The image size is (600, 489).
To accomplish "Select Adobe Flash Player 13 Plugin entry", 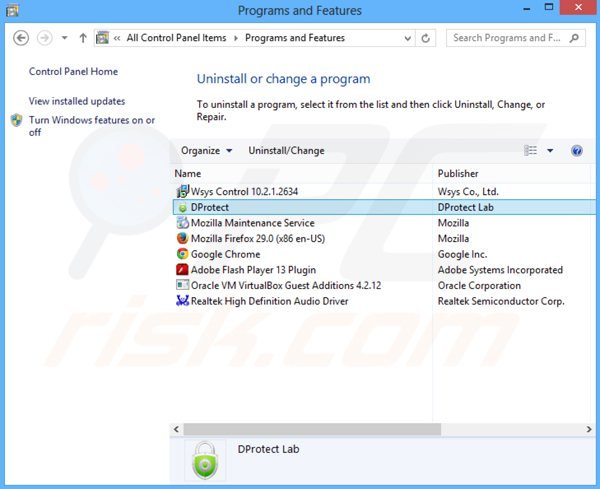I will (253, 270).
